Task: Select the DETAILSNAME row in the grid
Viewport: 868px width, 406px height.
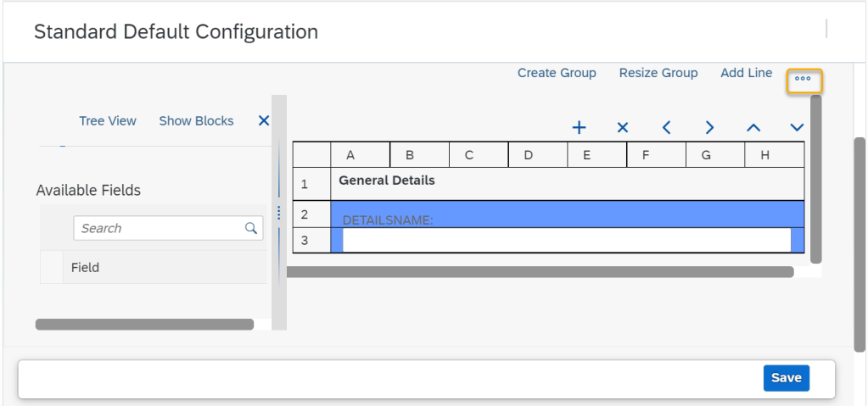Action: 567,214
